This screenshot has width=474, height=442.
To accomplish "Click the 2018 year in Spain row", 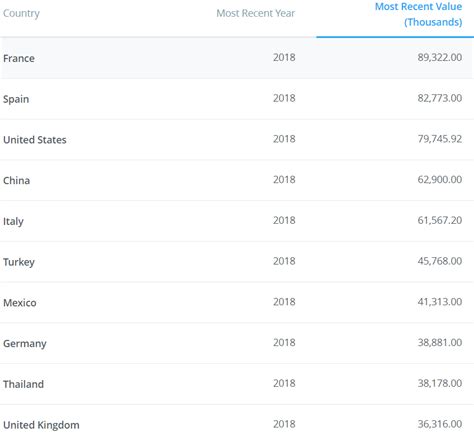I will 284,98.
